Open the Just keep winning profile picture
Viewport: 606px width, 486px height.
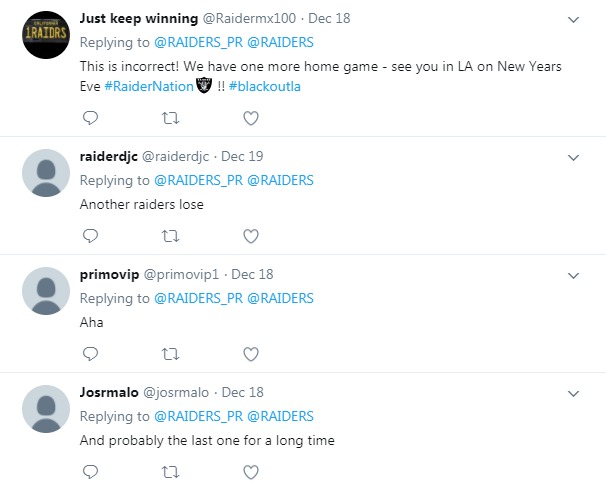point(45,35)
